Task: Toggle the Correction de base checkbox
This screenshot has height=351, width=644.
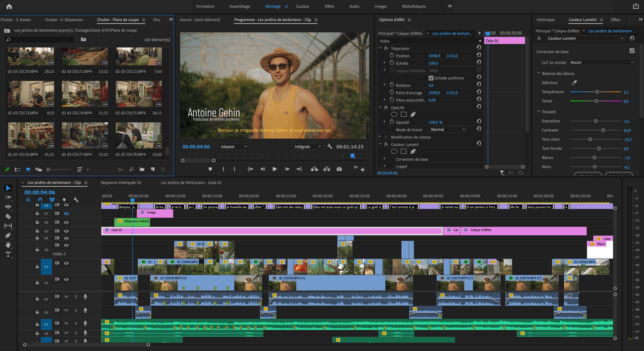Action: [x=632, y=51]
